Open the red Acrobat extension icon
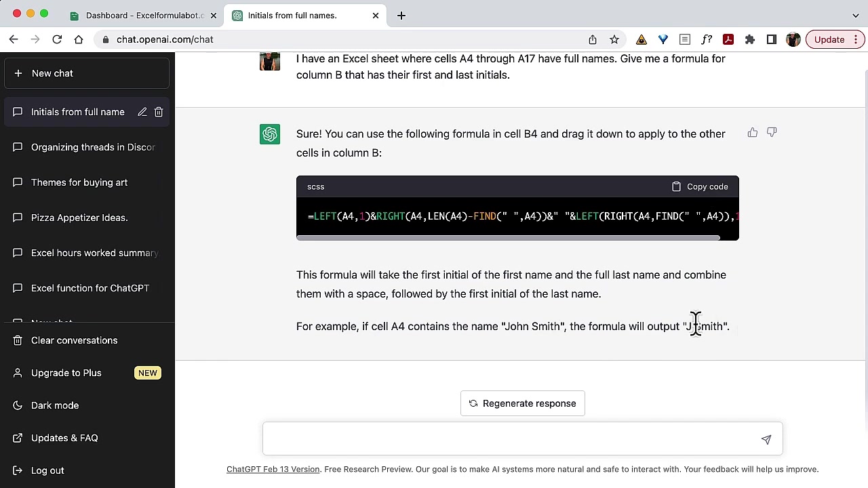Viewport: 868px width, 488px height. (728, 39)
